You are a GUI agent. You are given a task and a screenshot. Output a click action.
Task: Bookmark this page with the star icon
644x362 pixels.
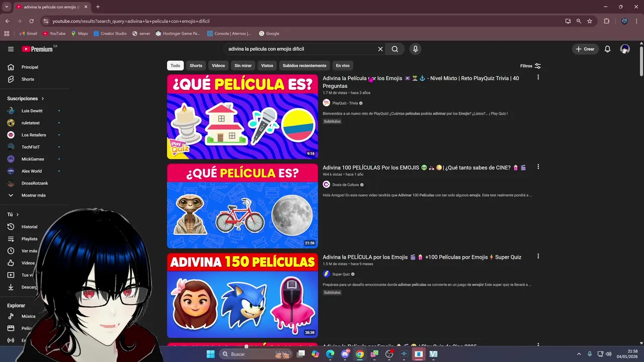coord(590,21)
